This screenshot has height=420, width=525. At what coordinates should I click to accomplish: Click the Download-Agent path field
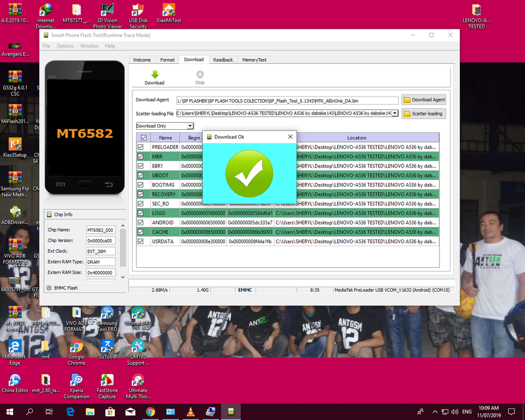click(x=287, y=100)
